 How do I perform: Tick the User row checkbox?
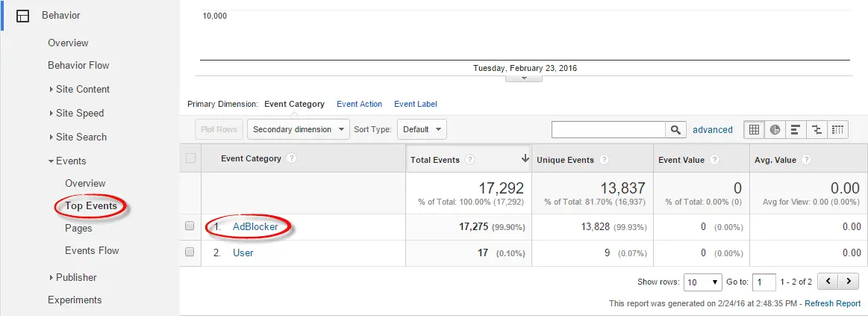pos(190,253)
